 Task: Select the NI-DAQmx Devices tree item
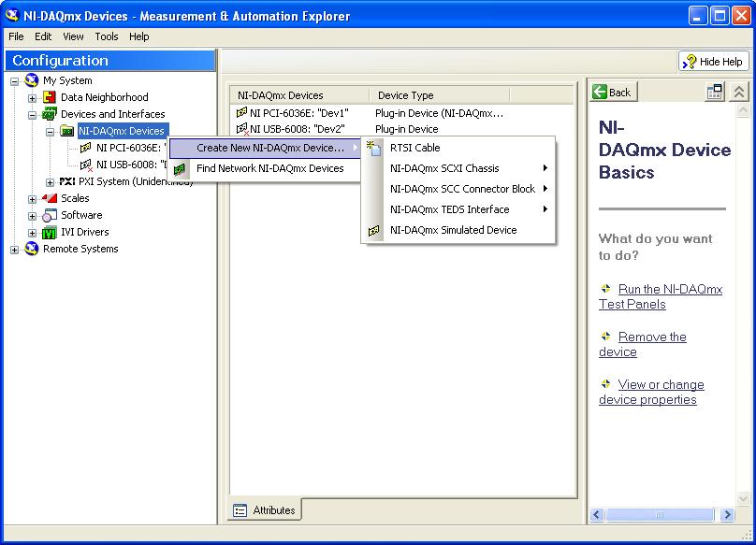pos(122,131)
